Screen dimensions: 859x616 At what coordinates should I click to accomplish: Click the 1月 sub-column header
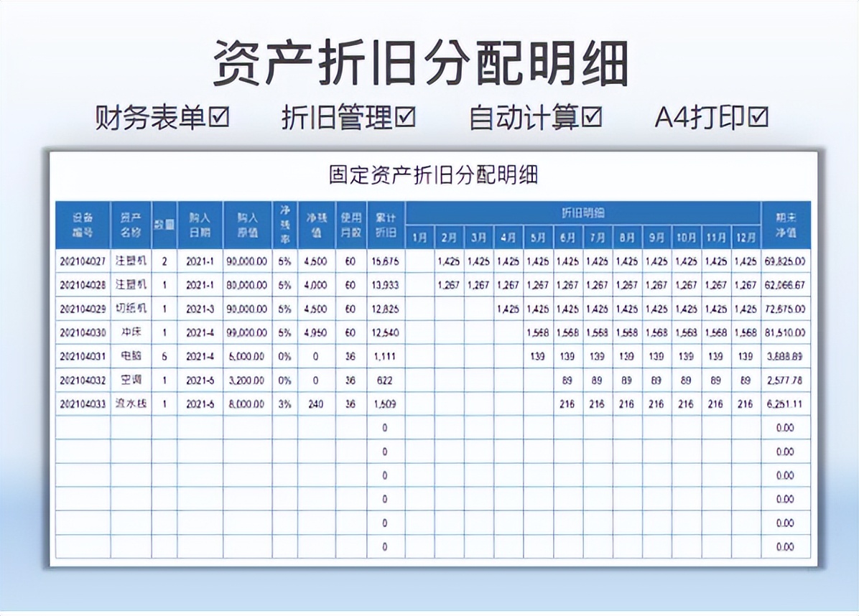click(x=421, y=235)
